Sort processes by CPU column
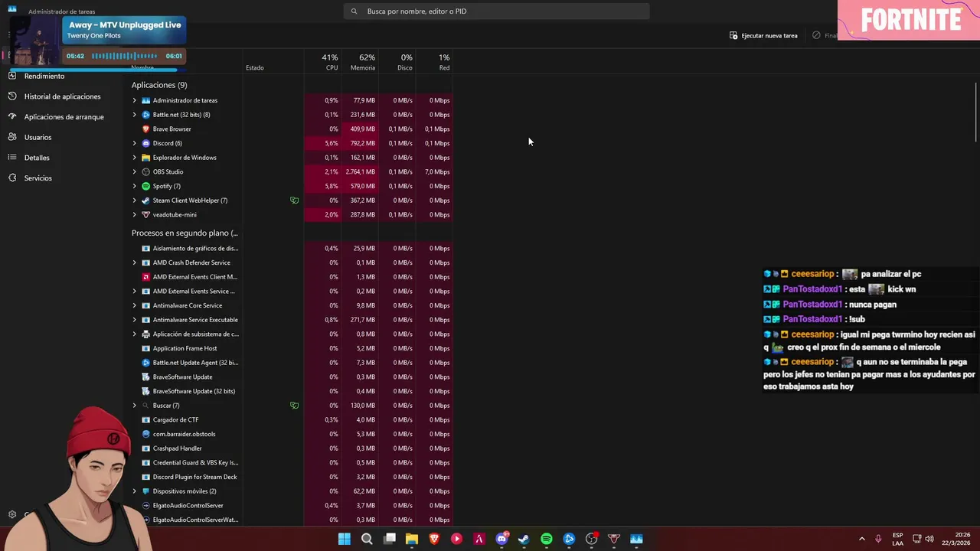This screenshot has height=551, width=980. tap(323, 62)
